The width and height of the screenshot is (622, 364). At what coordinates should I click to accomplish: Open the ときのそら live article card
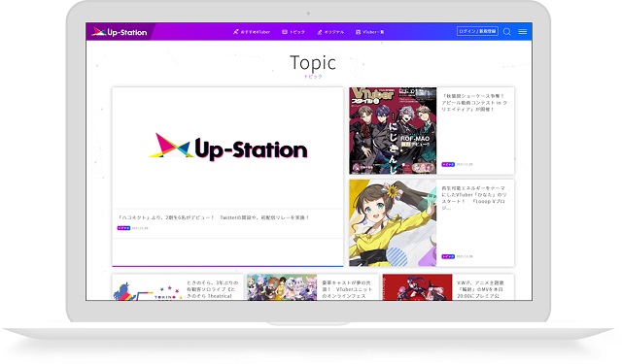[x=178, y=287]
